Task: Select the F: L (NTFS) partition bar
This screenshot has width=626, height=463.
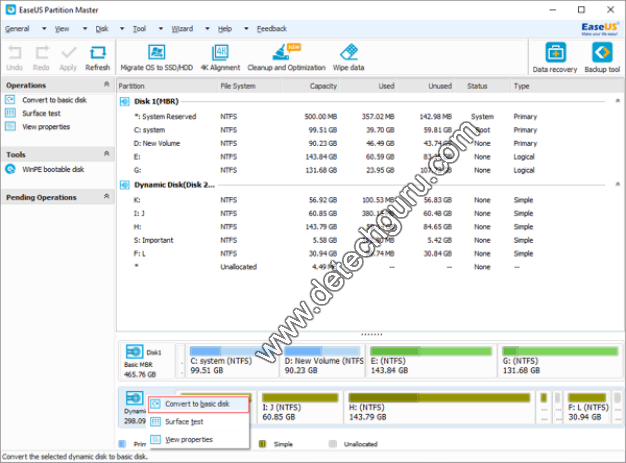Action: (x=587, y=407)
